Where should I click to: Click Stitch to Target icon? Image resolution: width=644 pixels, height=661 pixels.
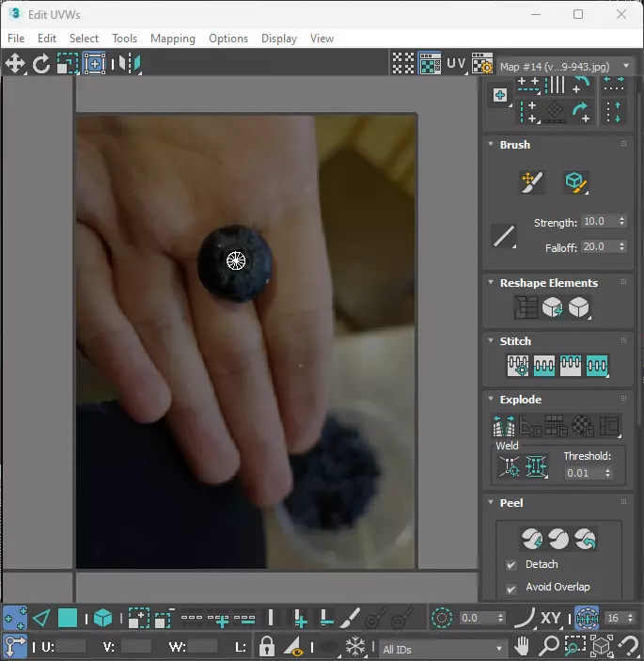pos(518,366)
